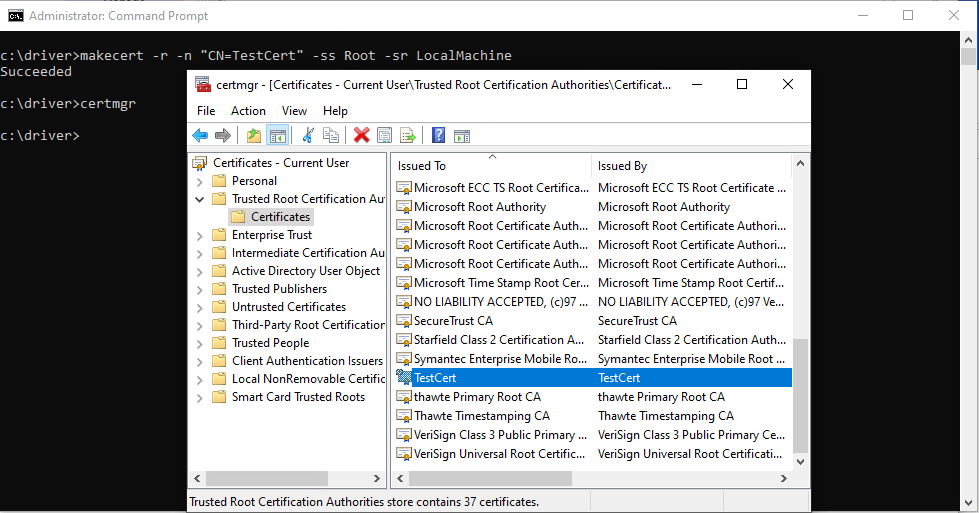
Task: Click the certificate icon beside SecureTrust CA
Action: (404, 321)
